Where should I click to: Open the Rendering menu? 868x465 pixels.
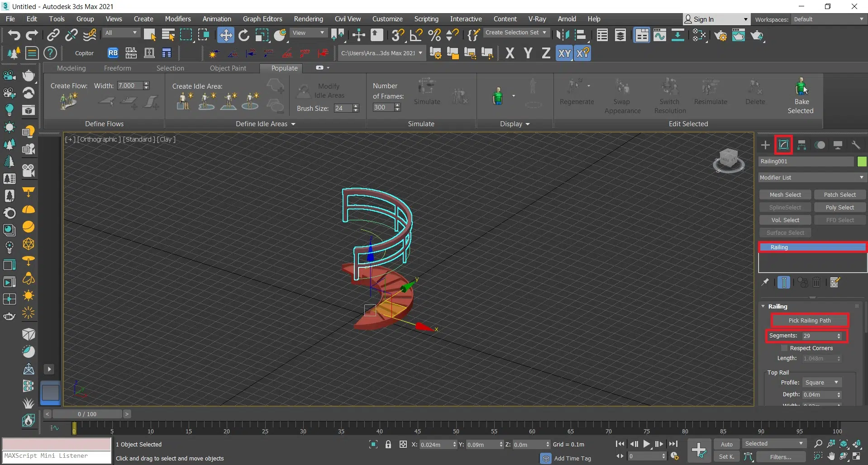click(308, 19)
